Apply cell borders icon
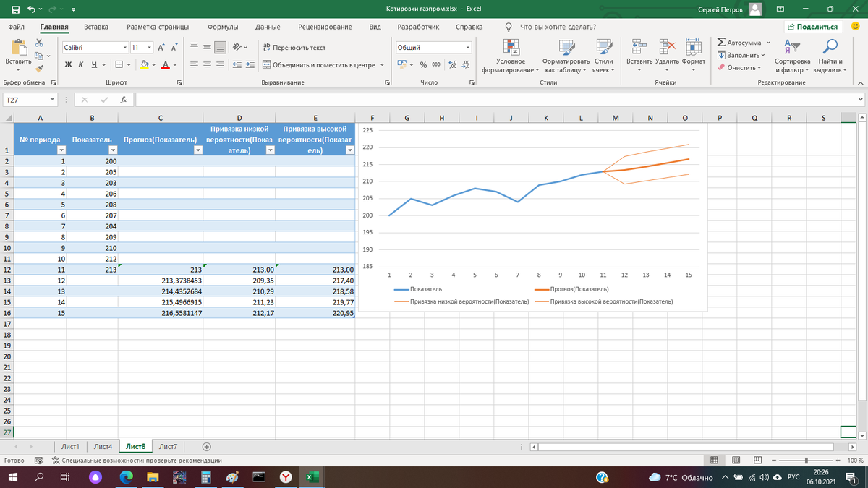 119,64
